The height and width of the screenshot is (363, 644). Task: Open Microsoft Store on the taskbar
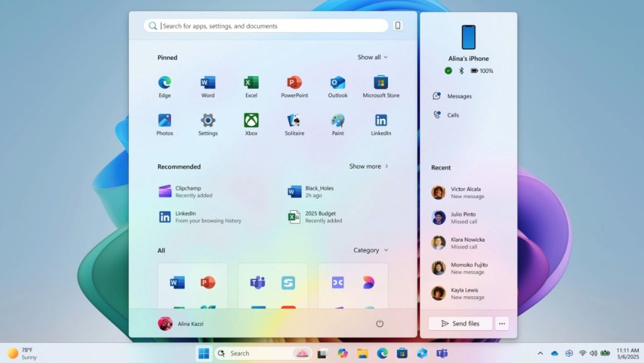pos(402,353)
